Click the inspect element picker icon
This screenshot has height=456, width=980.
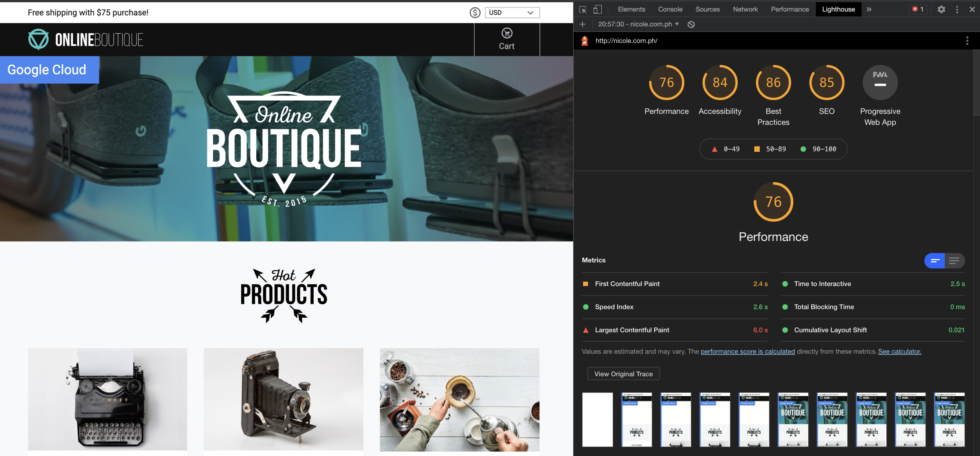click(x=583, y=9)
